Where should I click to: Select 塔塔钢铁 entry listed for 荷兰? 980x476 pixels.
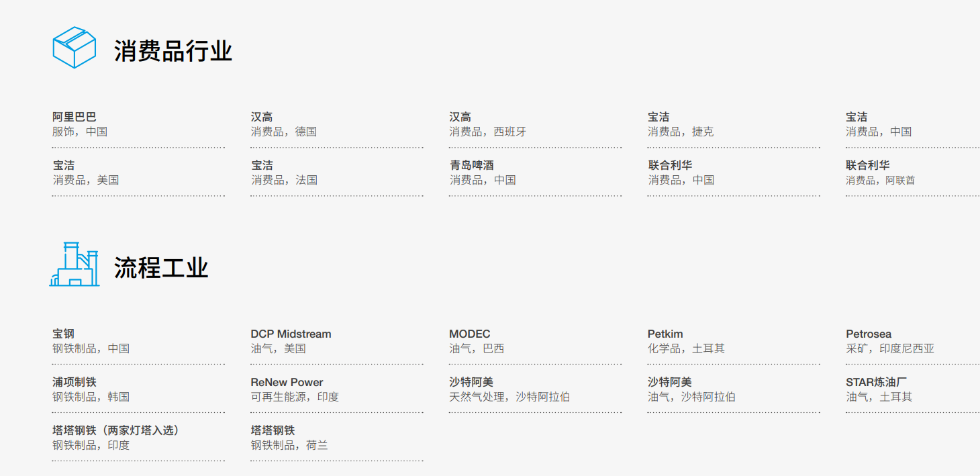point(273,430)
